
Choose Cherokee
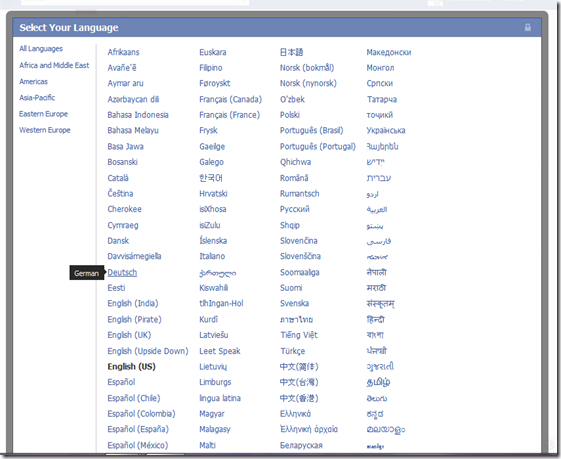[x=124, y=209]
